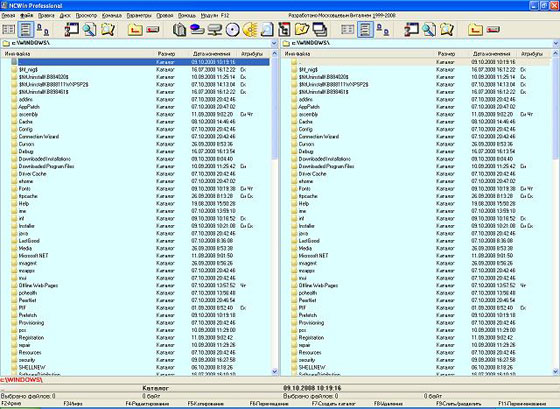Open the Команда menu
The image size is (560, 409).
coord(112,16)
